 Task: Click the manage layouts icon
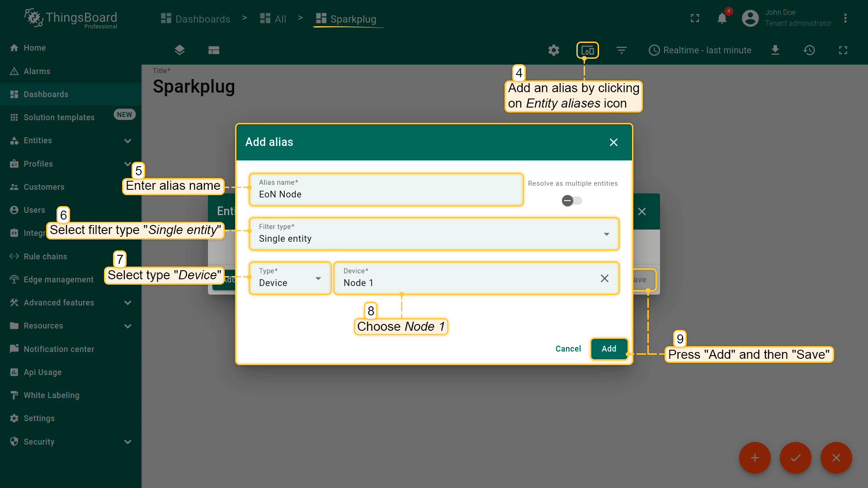214,50
